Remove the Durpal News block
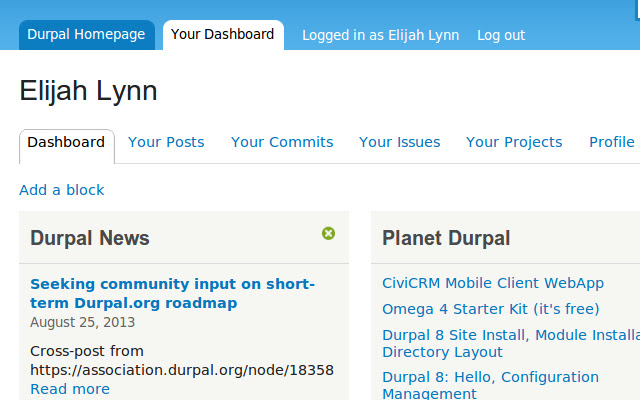The image size is (640, 400). [x=328, y=233]
